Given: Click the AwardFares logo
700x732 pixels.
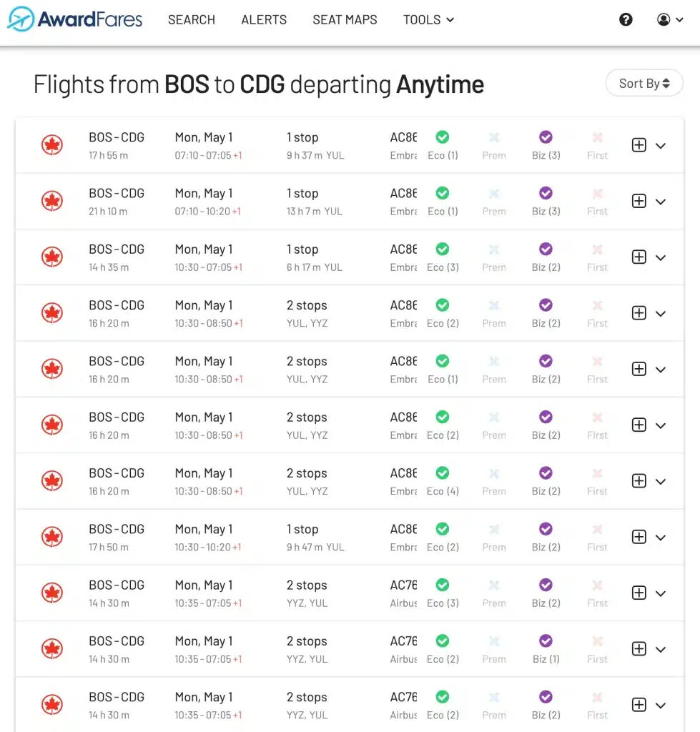Looking at the screenshot, I should tap(75, 19).
